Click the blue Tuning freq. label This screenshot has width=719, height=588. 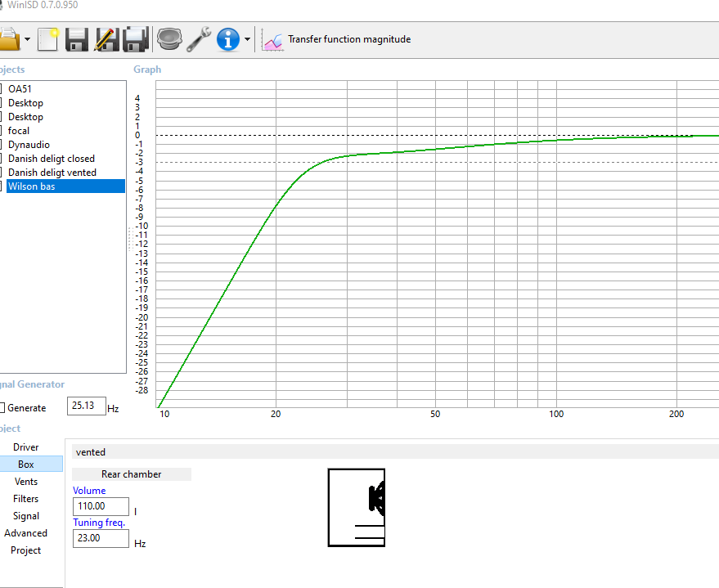coord(99,523)
